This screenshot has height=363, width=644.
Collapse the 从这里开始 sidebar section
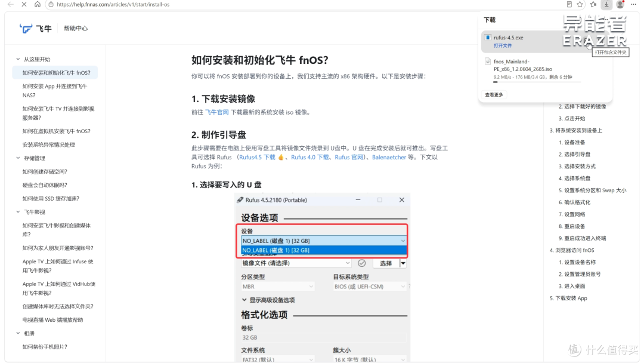(18, 59)
